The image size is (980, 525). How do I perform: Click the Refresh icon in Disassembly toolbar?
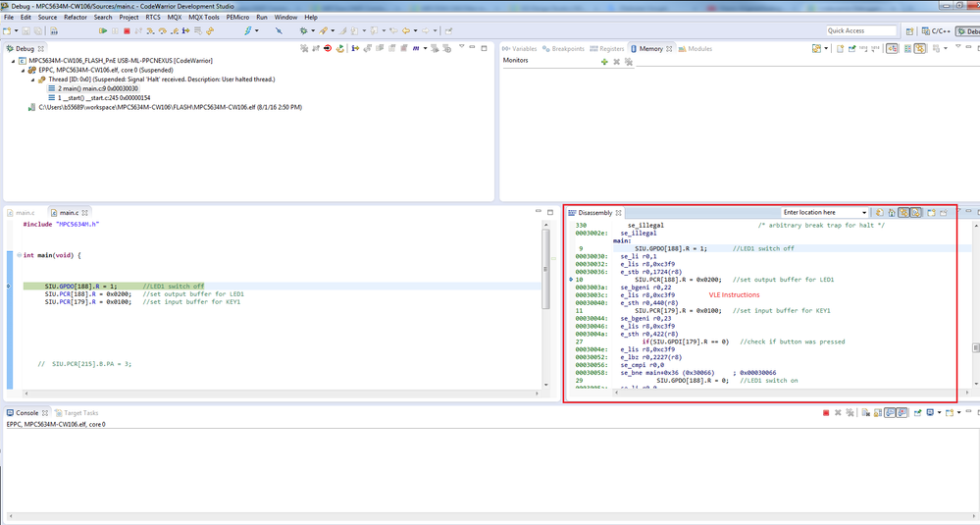[879, 213]
